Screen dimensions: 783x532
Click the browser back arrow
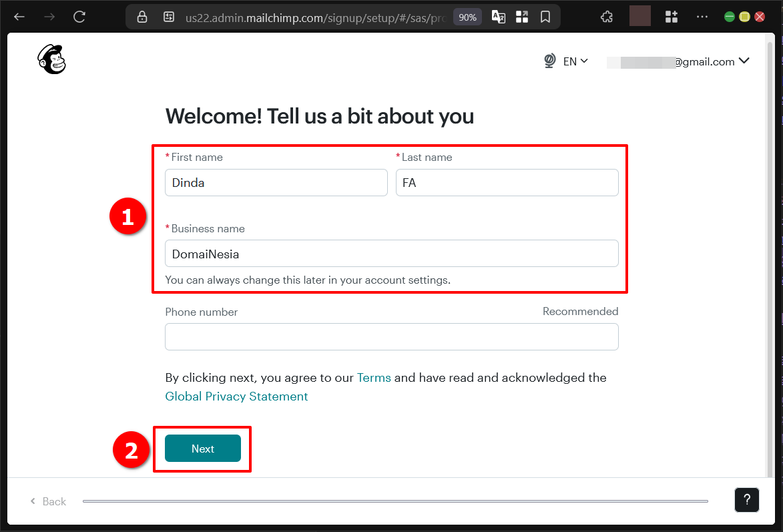point(19,17)
